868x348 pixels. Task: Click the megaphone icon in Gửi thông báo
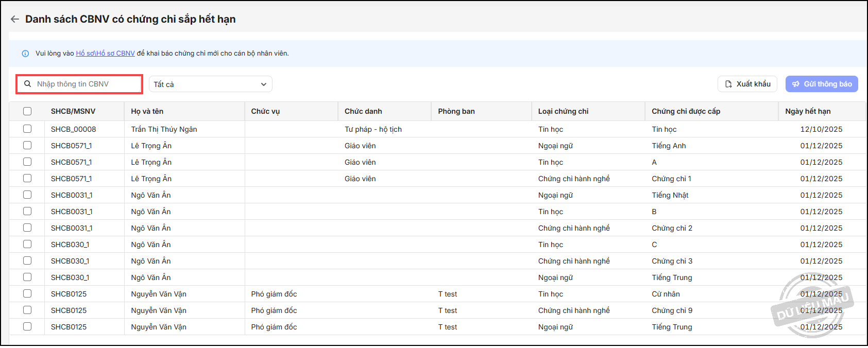point(796,84)
